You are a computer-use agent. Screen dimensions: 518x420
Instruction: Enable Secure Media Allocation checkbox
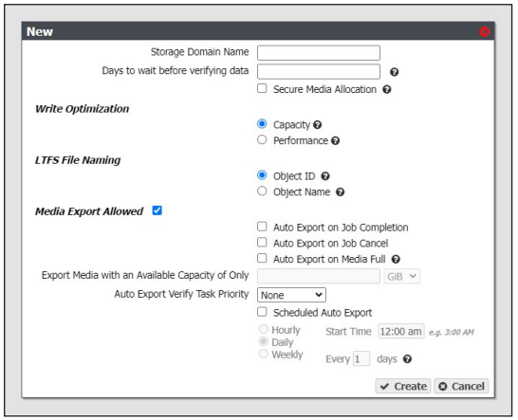262,88
